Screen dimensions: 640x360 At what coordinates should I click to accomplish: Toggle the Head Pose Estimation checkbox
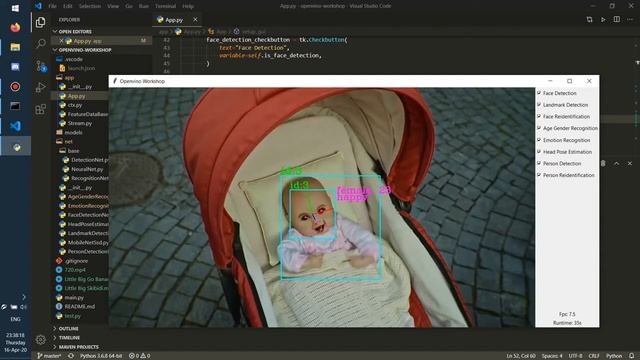pyautogui.click(x=539, y=151)
